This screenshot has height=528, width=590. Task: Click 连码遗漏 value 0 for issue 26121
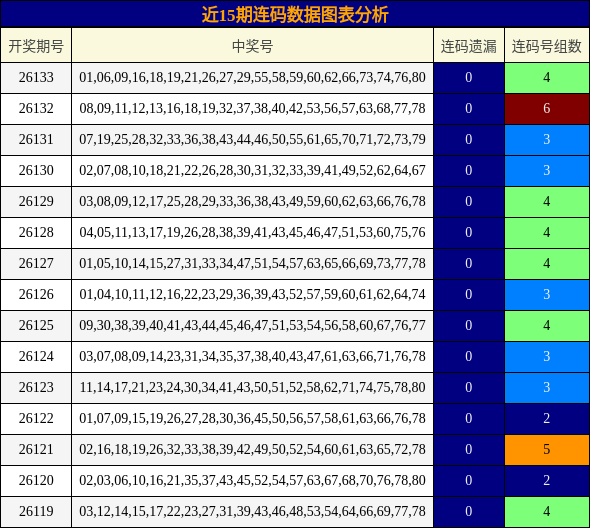tap(469, 449)
